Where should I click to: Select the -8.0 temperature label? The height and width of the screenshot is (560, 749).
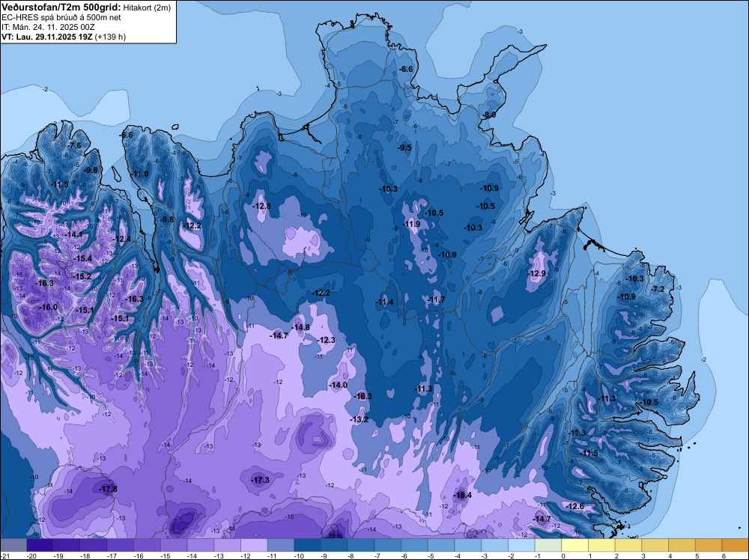click(488, 115)
